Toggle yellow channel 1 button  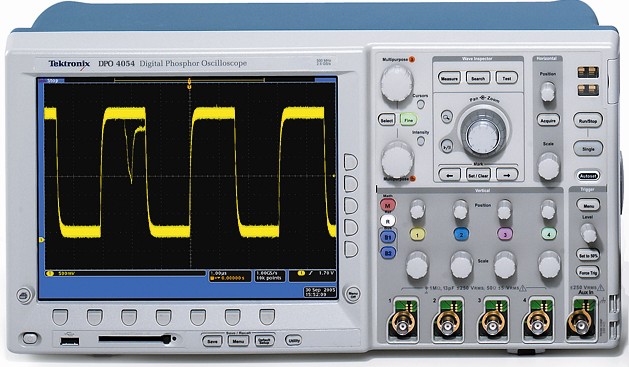point(417,234)
